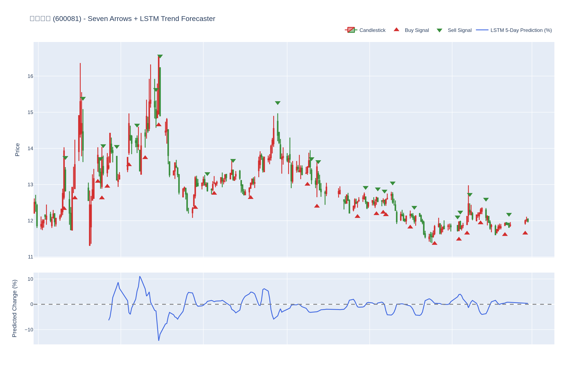Toggle the Sell Signal legend label
588x378 pixels.
coord(459,30)
